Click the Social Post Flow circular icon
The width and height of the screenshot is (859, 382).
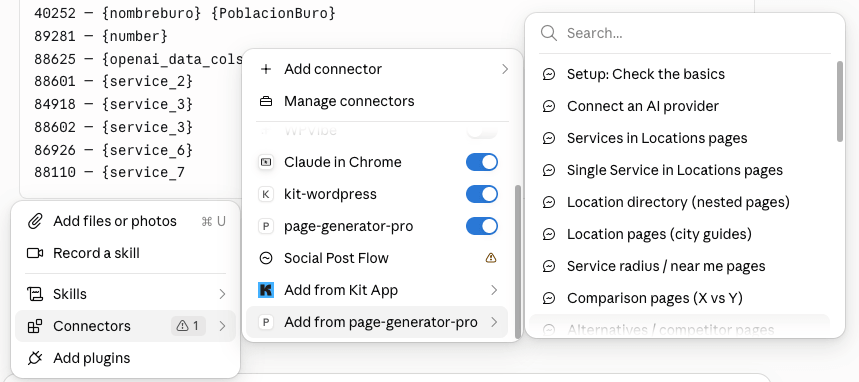pyautogui.click(x=266, y=258)
